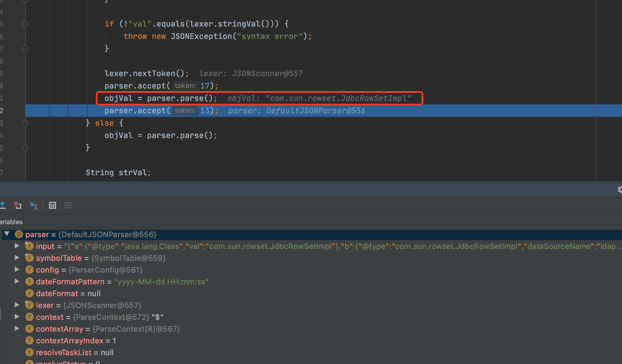Click the token inline hint on the parser.accept line
This screenshot has height=364, width=622.
coord(185,110)
